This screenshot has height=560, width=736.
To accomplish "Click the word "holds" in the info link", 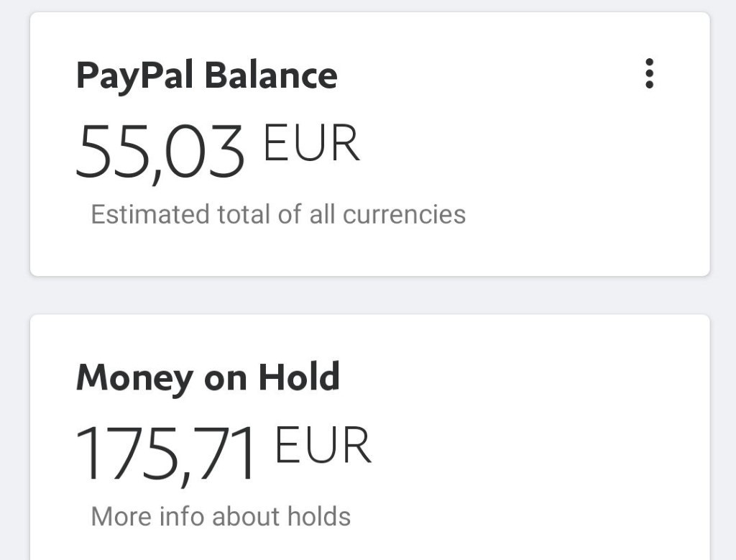I will pyautogui.click(x=318, y=516).
